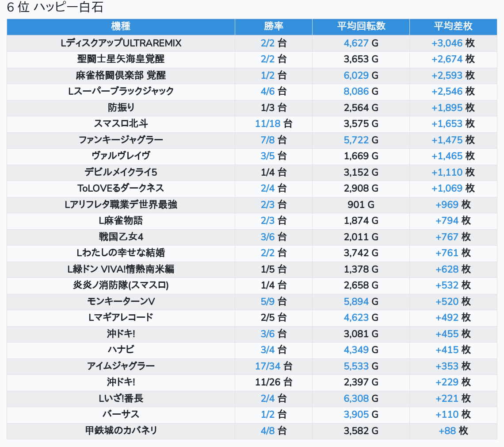Click the 平均差枚 column header
Screen dimensions: 504x447
point(453,27)
